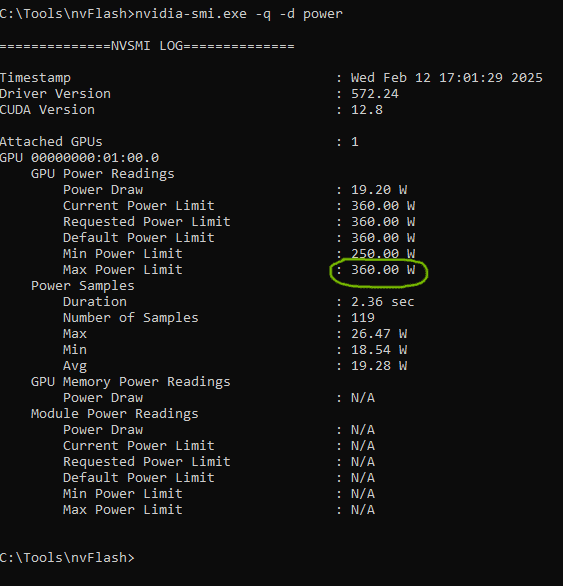The image size is (563, 586).
Task: Click the max sample value '26.47 W'
Action: click(379, 334)
